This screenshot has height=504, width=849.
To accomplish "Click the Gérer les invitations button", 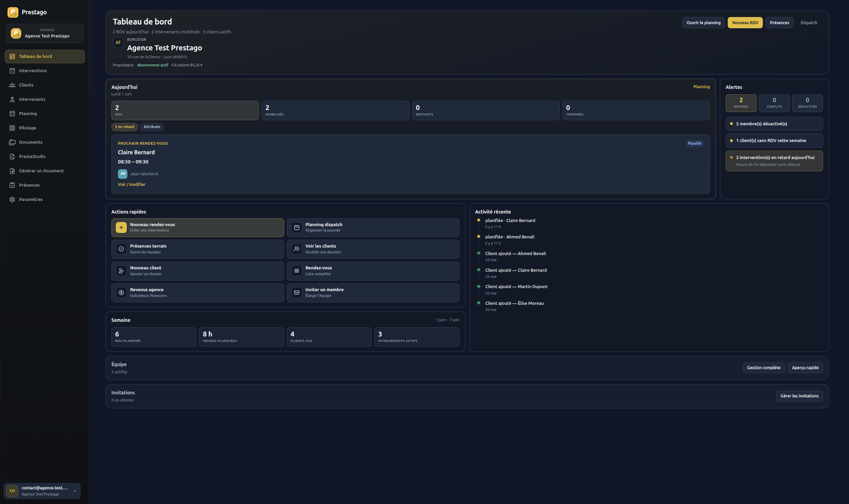I will tap(799, 396).
